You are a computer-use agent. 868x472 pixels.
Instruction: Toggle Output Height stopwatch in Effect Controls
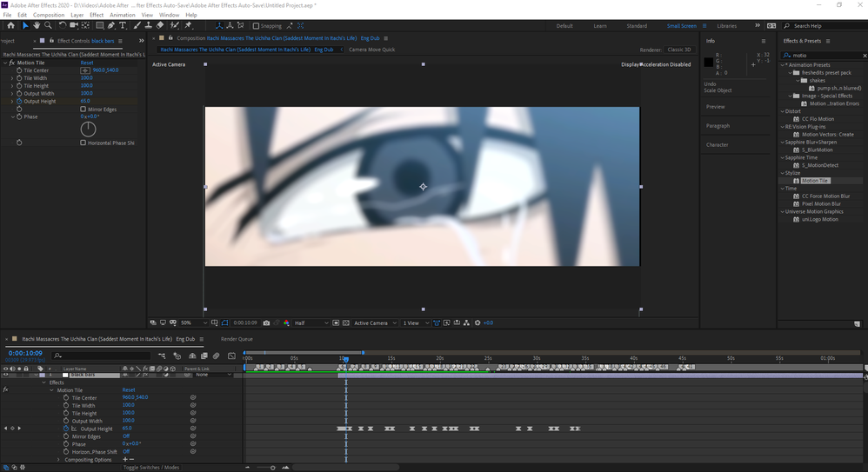[19, 101]
